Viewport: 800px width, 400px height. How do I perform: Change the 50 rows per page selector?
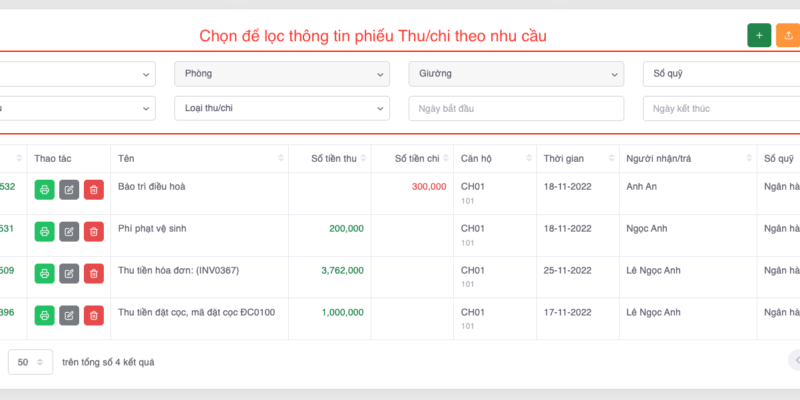(x=31, y=362)
